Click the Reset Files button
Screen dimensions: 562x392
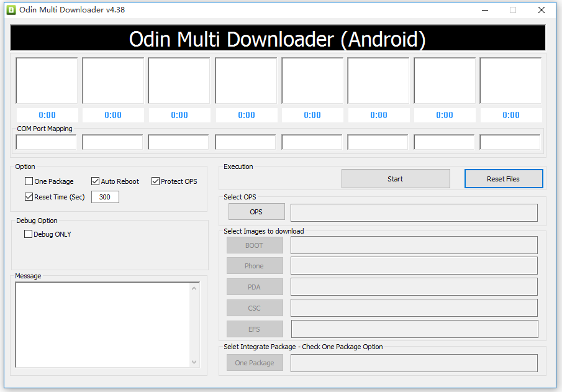[504, 179]
